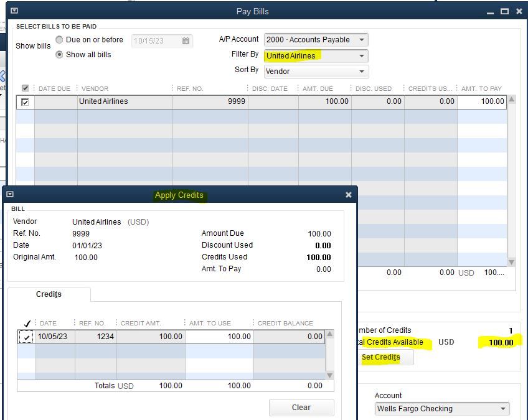The height and width of the screenshot is (420, 528).
Task: Click Total Credits Available 100.00 value
Action: [501, 343]
